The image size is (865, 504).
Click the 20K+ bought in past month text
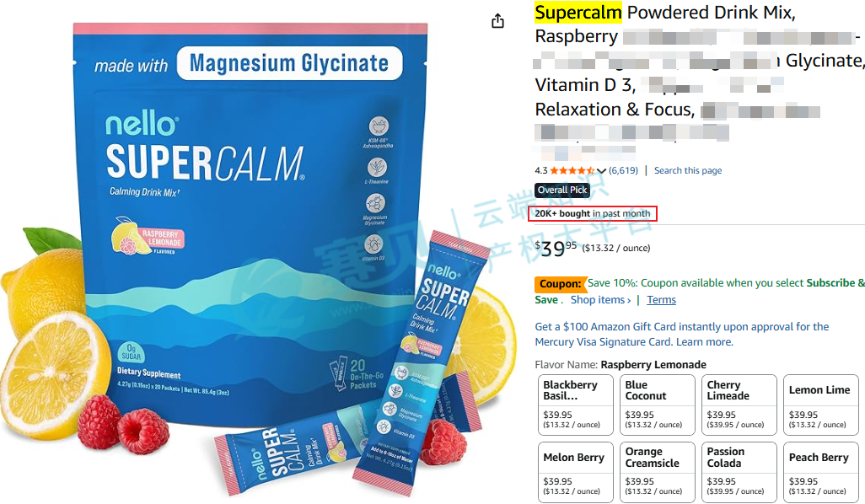point(593,213)
